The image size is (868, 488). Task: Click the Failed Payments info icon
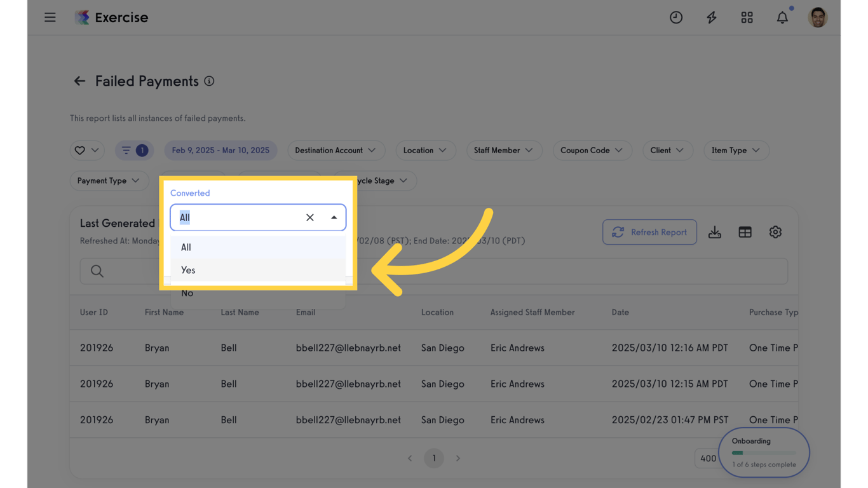209,81
